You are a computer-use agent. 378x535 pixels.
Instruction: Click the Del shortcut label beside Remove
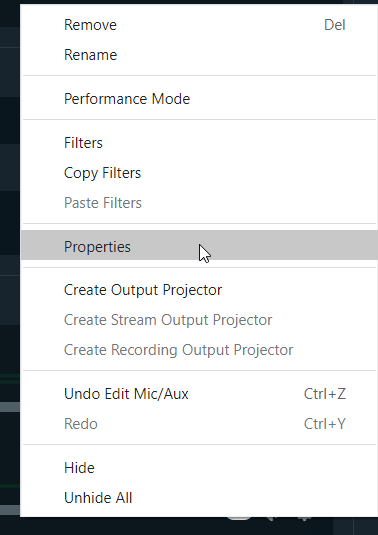(x=335, y=25)
